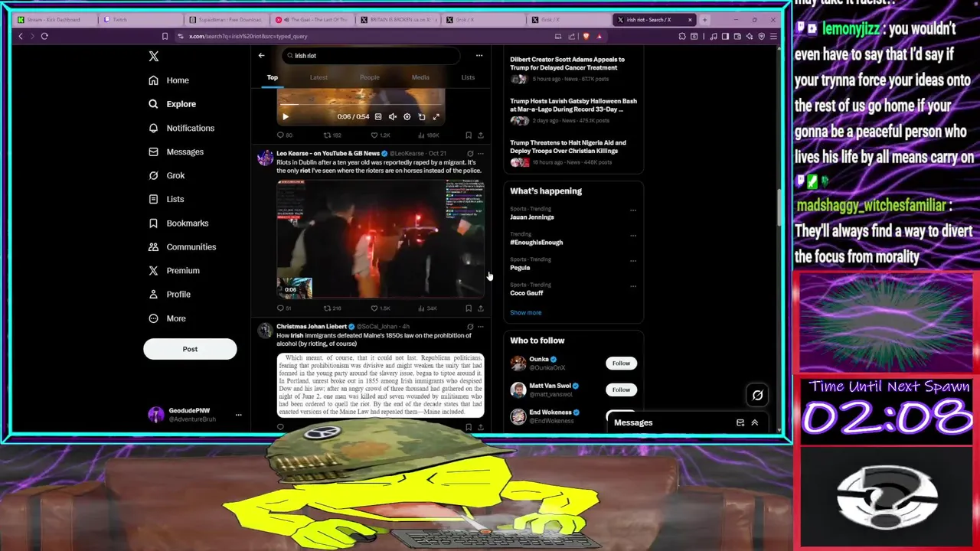Open Leo Kearse video thumbnail
Viewport: 980px width, 551px height.
click(x=381, y=239)
